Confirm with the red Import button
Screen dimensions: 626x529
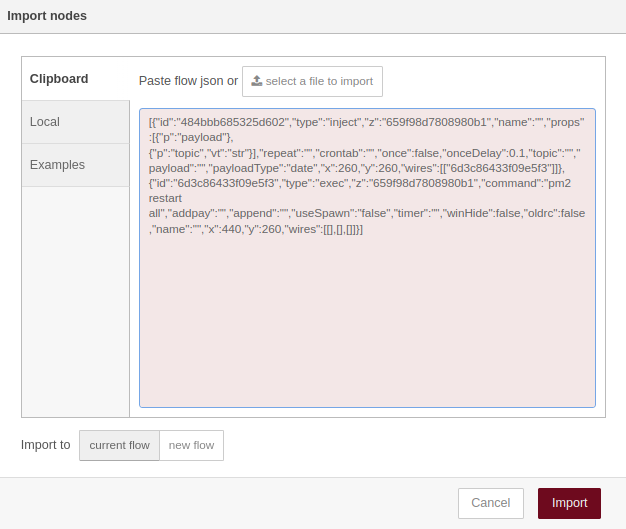(569, 503)
